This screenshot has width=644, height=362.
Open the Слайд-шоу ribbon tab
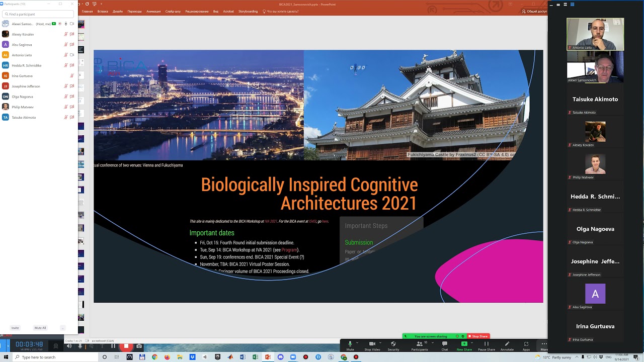pos(173,11)
